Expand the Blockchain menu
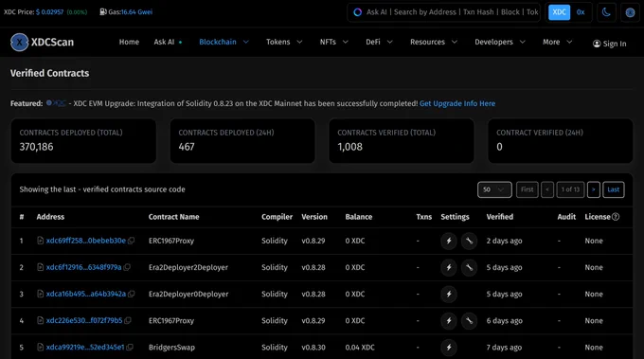 pos(224,42)
